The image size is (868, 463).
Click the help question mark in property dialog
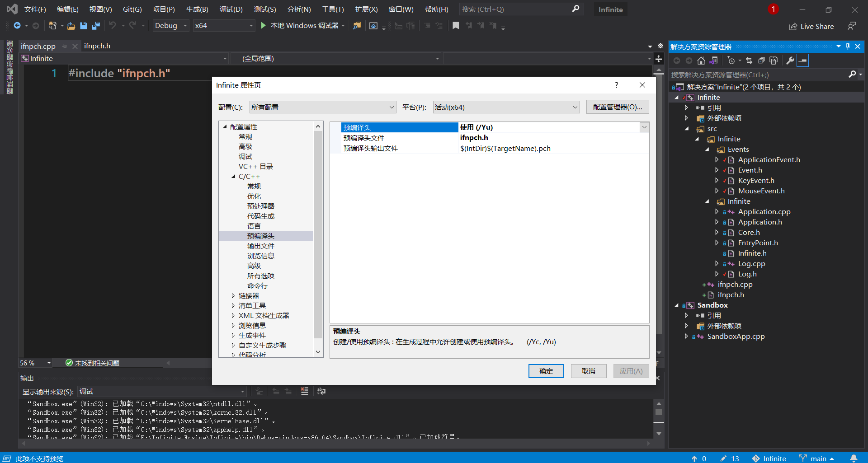pyautogui.click(x=616, y=85)
